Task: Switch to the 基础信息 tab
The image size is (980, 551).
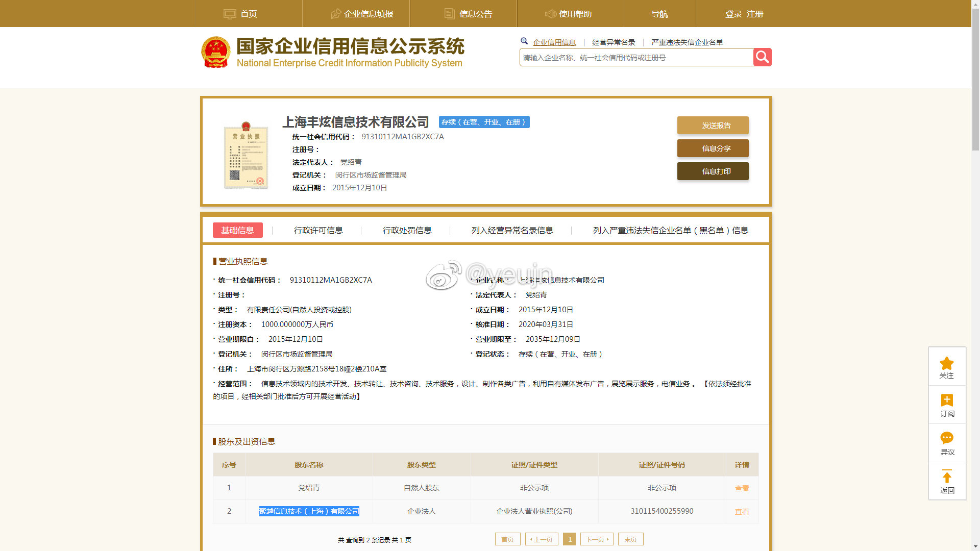Action: tap(237, 230)
